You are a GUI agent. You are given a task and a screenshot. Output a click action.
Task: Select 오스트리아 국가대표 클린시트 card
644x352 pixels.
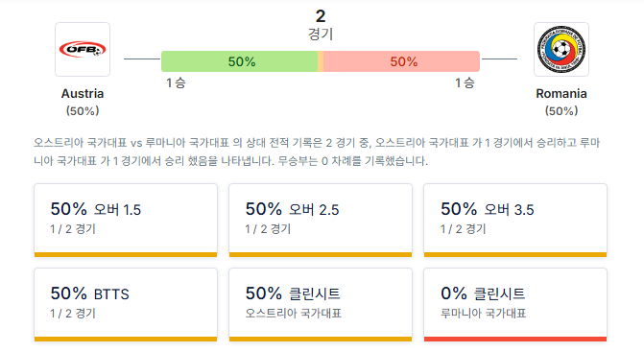click(x=321, y=305)
